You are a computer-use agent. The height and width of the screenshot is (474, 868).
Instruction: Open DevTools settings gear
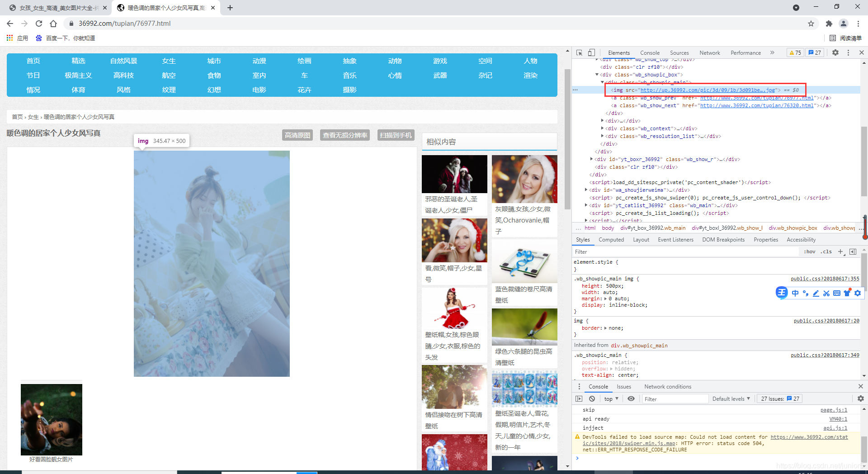[x=835, y=53]
